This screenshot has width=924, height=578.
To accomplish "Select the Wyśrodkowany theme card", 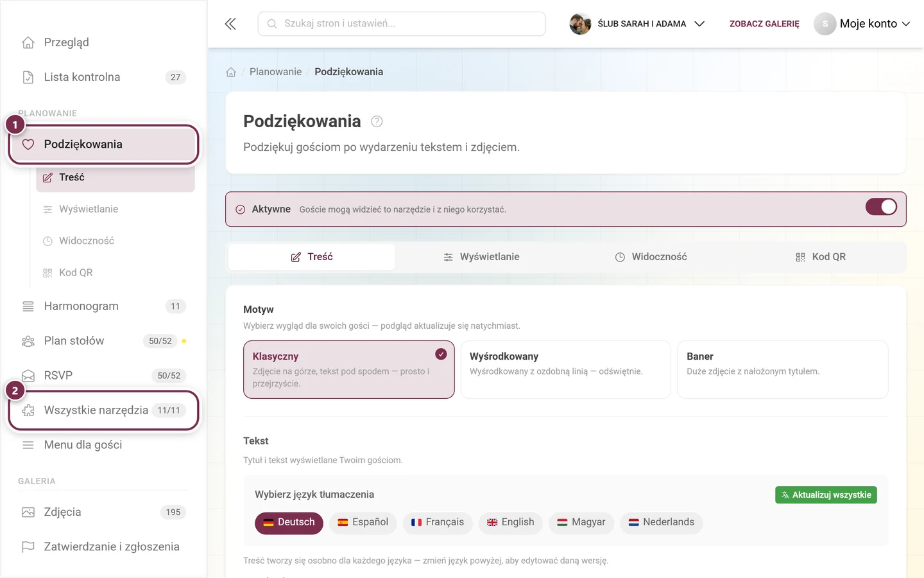I will [x=566, y=369].
